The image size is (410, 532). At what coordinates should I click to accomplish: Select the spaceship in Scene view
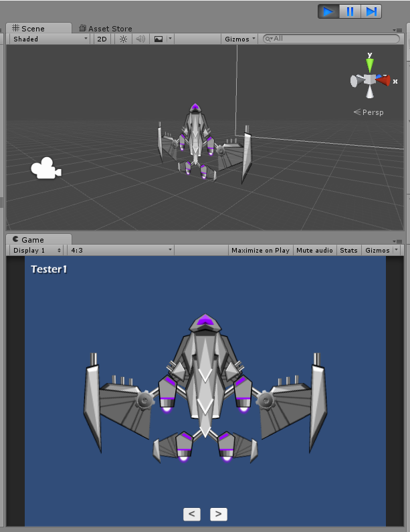[x=204, y=144]
